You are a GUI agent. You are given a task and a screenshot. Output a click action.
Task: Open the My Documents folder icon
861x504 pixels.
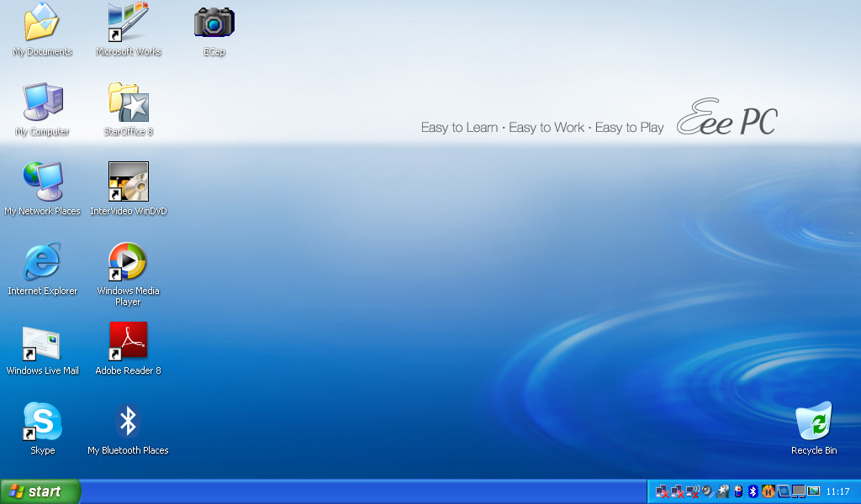pyautogui.click(x=42, y=22)
